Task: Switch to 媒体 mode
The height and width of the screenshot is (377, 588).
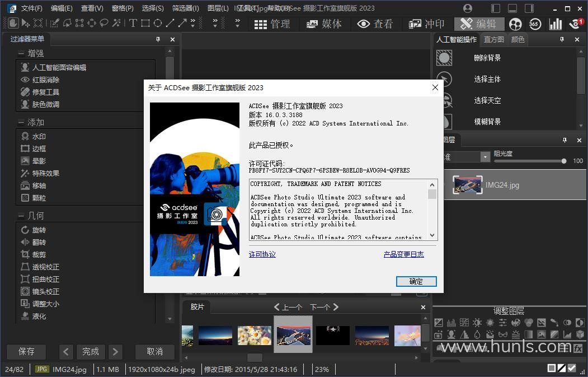Action: (x=324, y=24)
